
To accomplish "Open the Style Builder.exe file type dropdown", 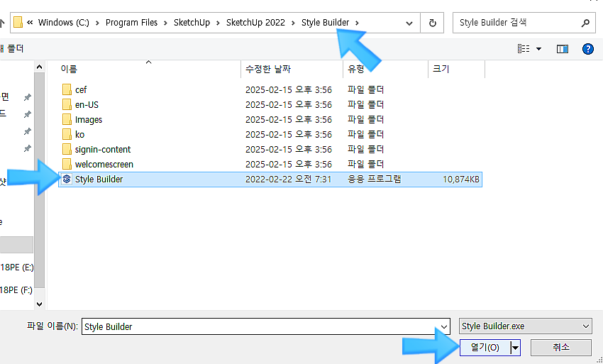I will tap(586, 326).
